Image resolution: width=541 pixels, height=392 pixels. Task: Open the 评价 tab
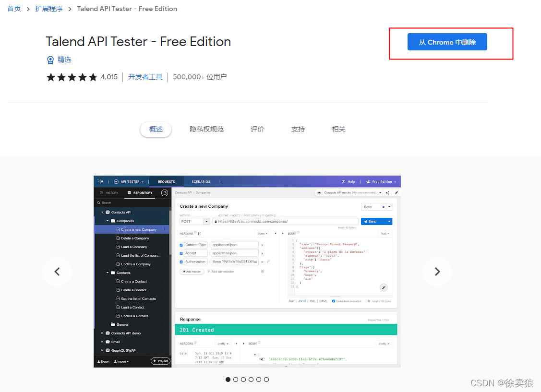(257, 129)
